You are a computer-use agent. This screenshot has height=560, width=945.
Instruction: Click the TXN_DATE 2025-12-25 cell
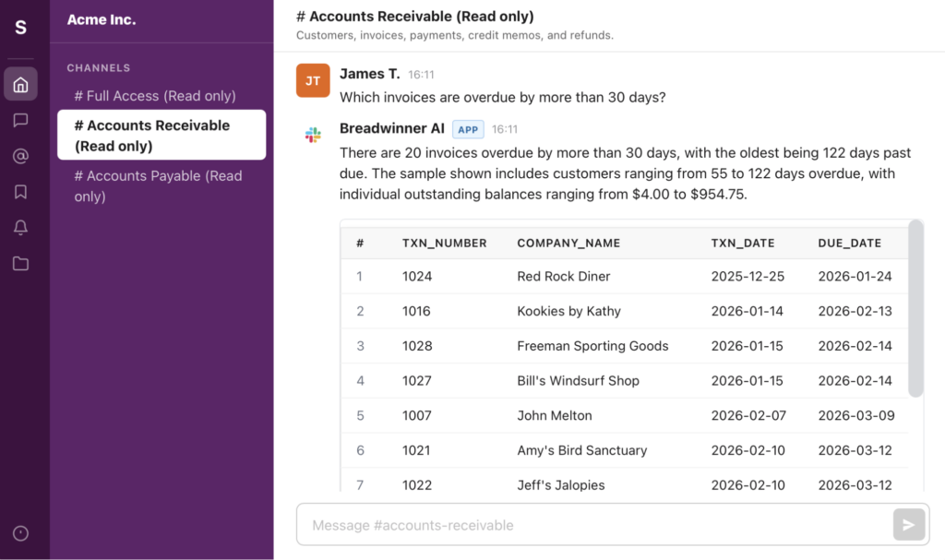coord(748,276)
